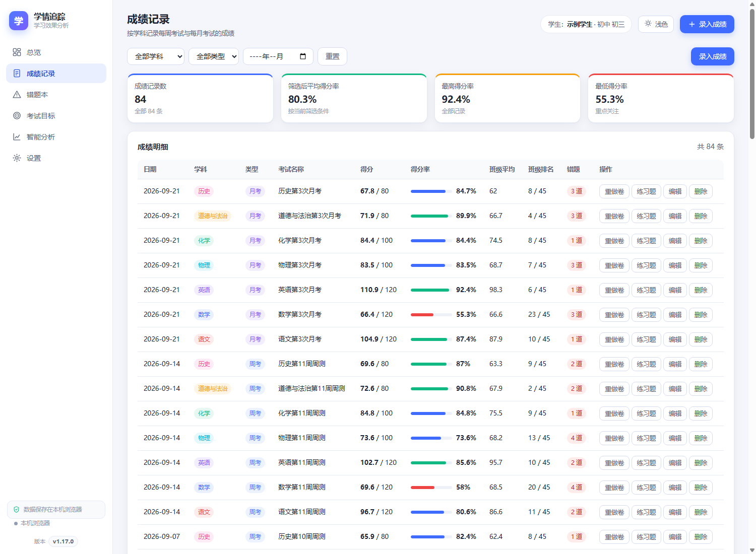
Task: Click the top header 录入成绩 button with plus
Action: tap(707, 24)
